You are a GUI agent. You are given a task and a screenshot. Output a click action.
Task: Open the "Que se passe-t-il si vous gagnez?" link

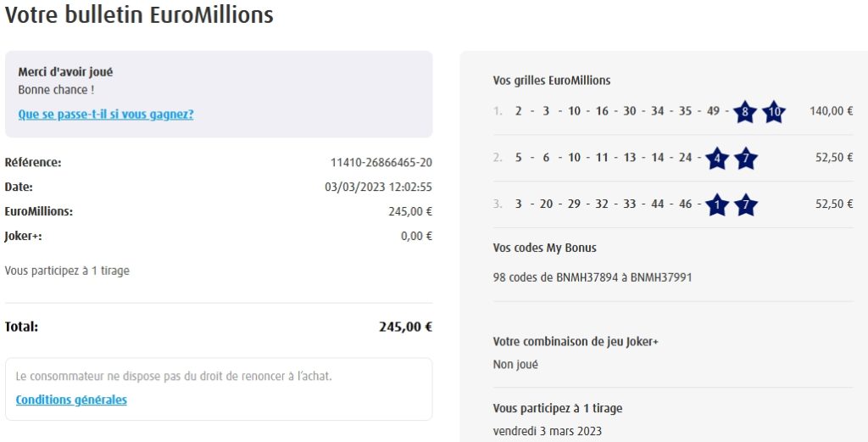tap(105, 114)
